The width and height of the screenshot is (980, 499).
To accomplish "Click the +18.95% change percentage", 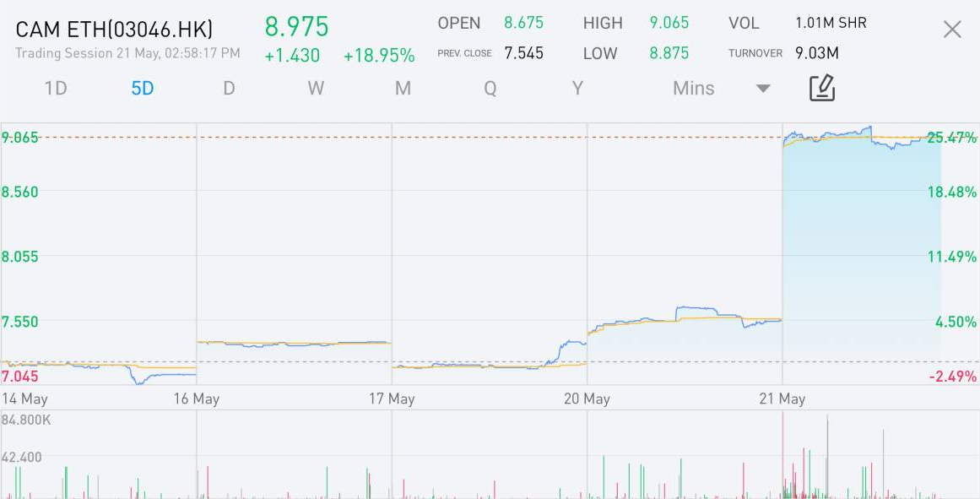I will pyautogui.click(x=379, y=56).
